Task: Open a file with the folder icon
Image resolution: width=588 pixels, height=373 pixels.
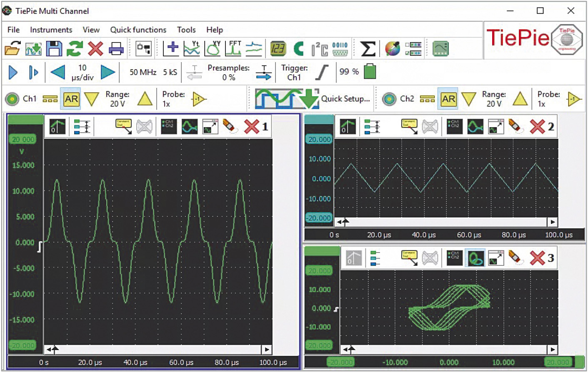Action: [x=13, y=49]
